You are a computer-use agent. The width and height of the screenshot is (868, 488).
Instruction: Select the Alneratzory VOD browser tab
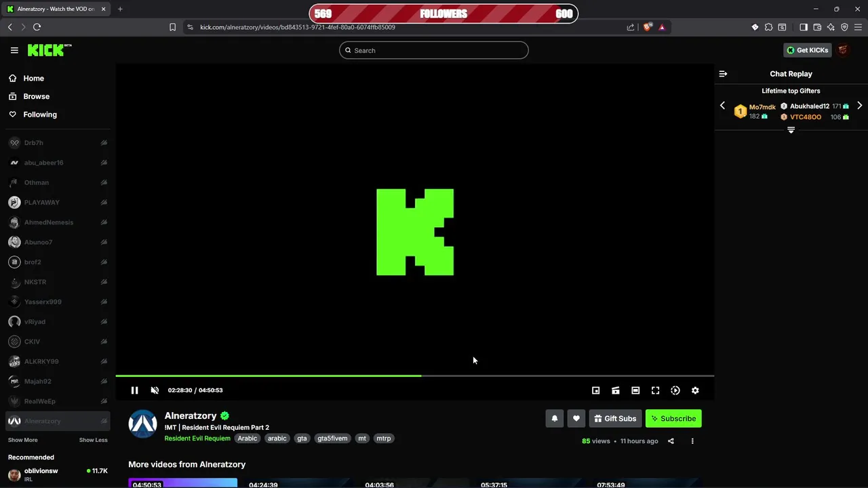[x=56, y=9]
